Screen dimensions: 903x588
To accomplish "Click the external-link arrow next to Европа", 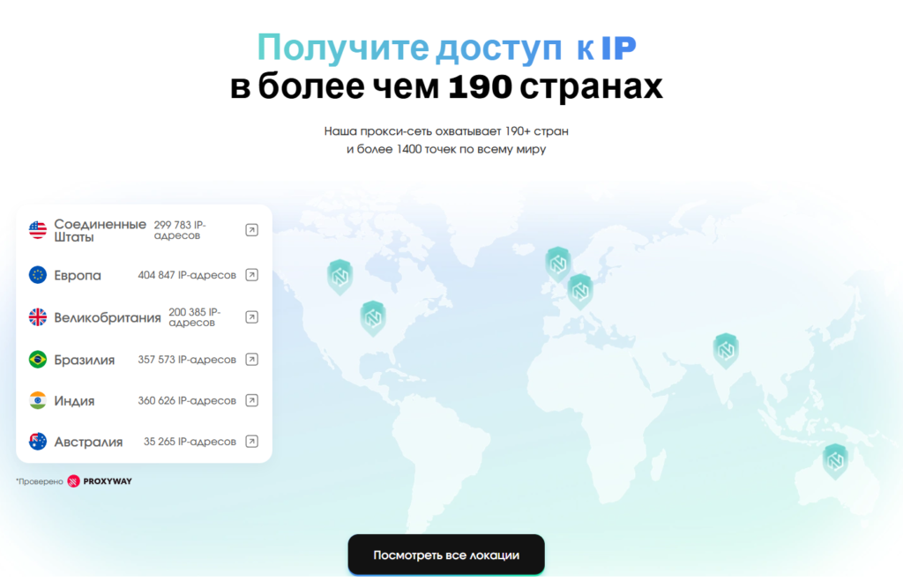I will pyautogui.click(x=251, y=275).
